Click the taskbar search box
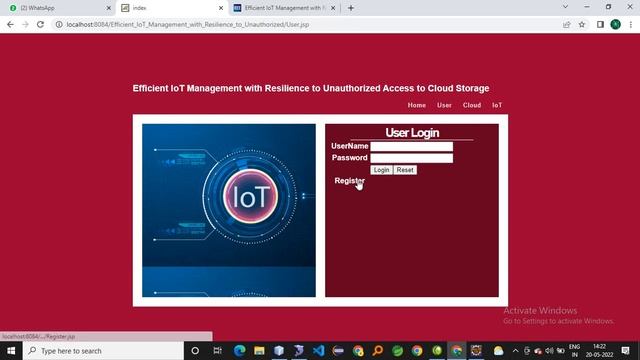640x360 pixels. click(103, 351)
